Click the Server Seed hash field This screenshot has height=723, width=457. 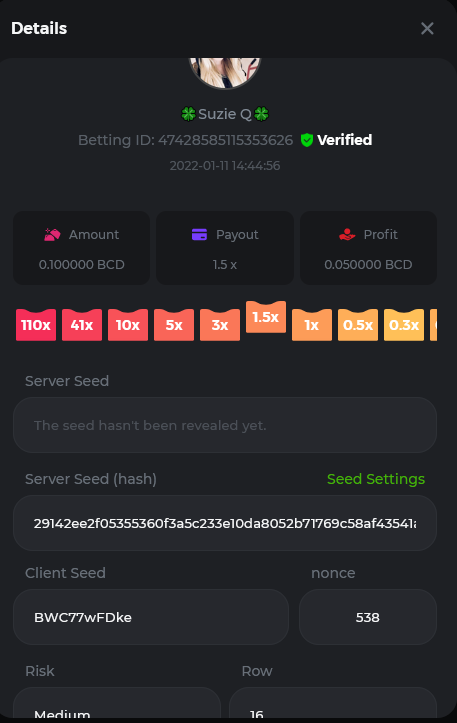[x=225, y=523]
